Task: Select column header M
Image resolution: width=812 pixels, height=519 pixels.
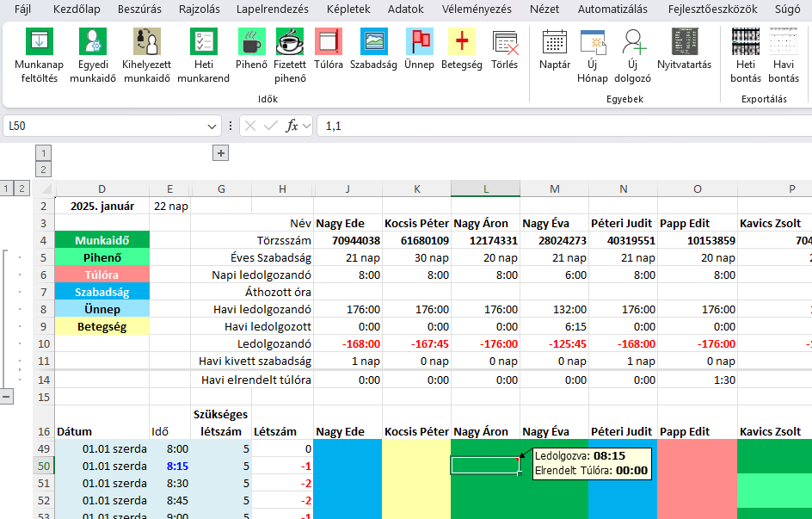Action: [x=554, y=188]
